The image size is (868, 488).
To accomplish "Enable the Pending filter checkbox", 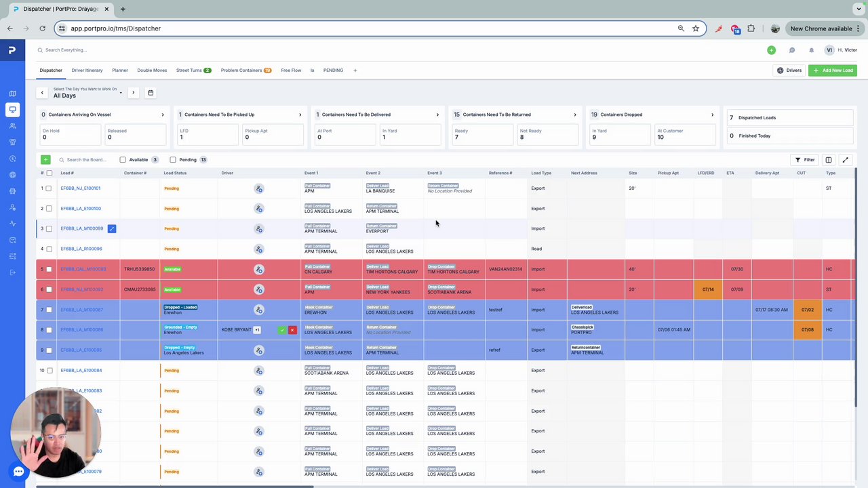I will [x=173, y=160].
